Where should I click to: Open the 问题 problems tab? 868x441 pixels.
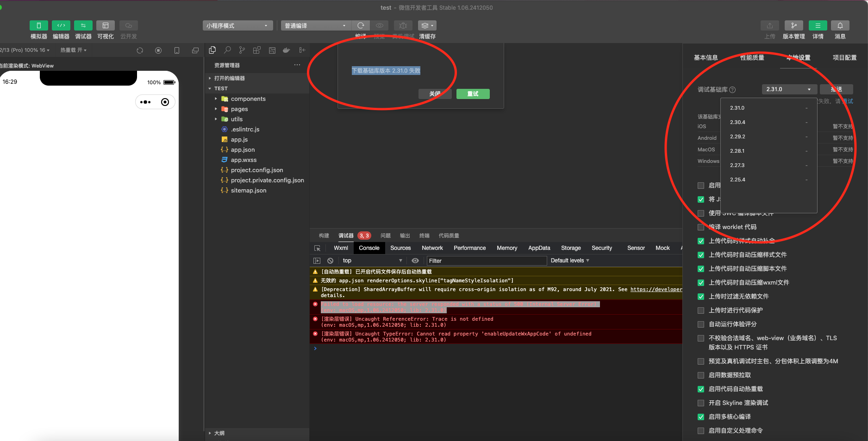click(386, 236)
